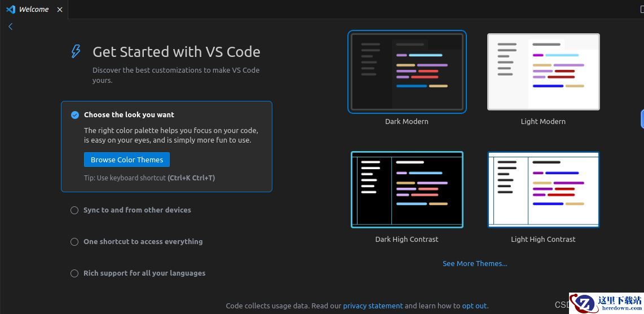Select the Light Modern theme preview
This screenshot has width=644, height=314.
pyautogui.click(x=544, y=72)
